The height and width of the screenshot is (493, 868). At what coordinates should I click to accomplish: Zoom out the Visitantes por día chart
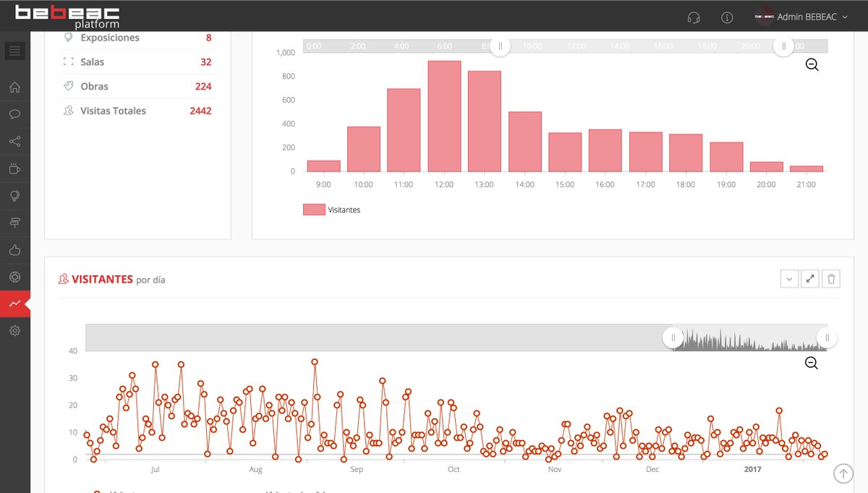(x=812, y=363)
